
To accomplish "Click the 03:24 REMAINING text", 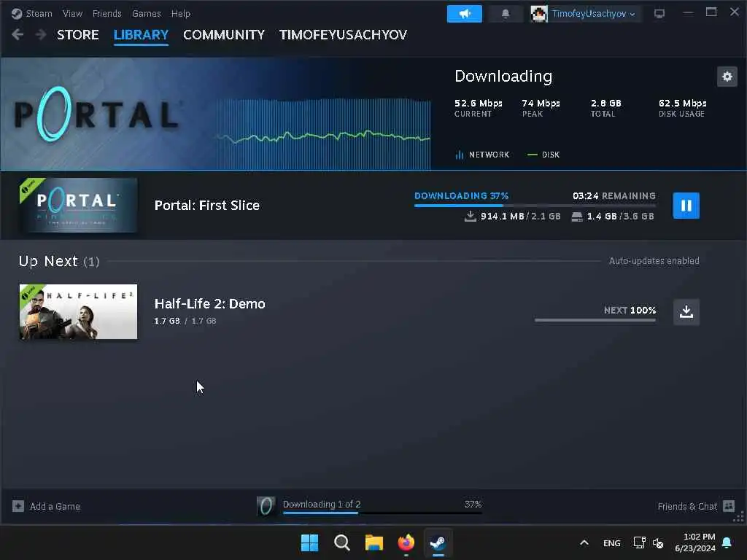I will [614, 195].
